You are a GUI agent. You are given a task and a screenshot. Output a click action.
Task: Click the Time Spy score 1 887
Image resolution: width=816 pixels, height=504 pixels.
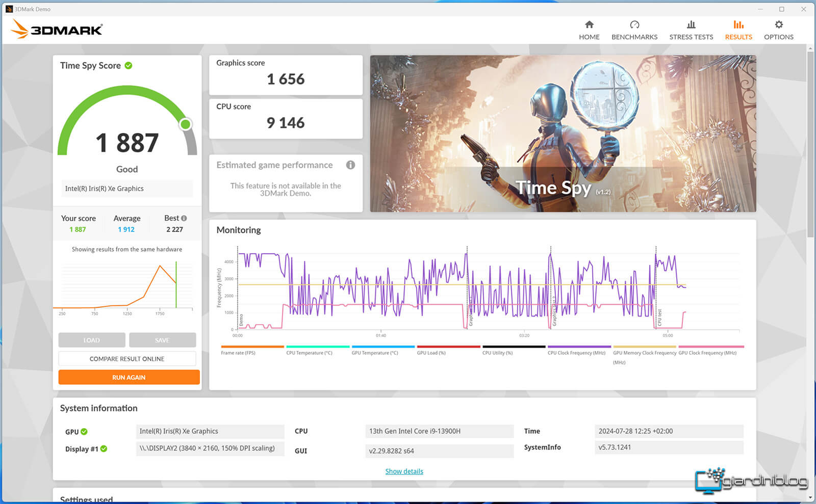click(127, 143)
